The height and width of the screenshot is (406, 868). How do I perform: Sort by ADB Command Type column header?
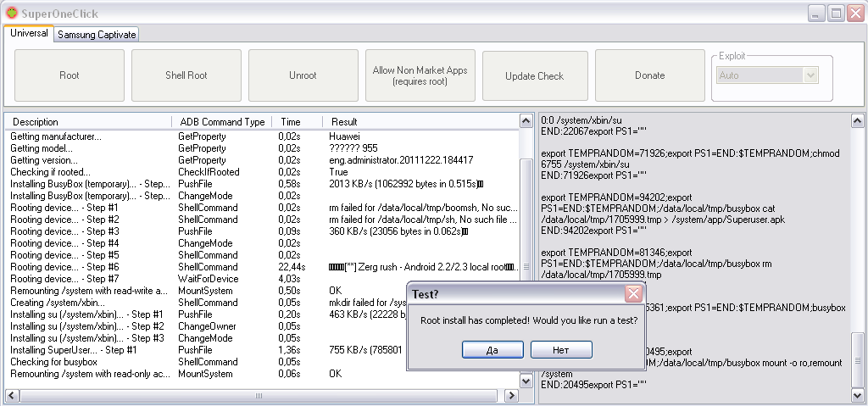tap(223, 122)
